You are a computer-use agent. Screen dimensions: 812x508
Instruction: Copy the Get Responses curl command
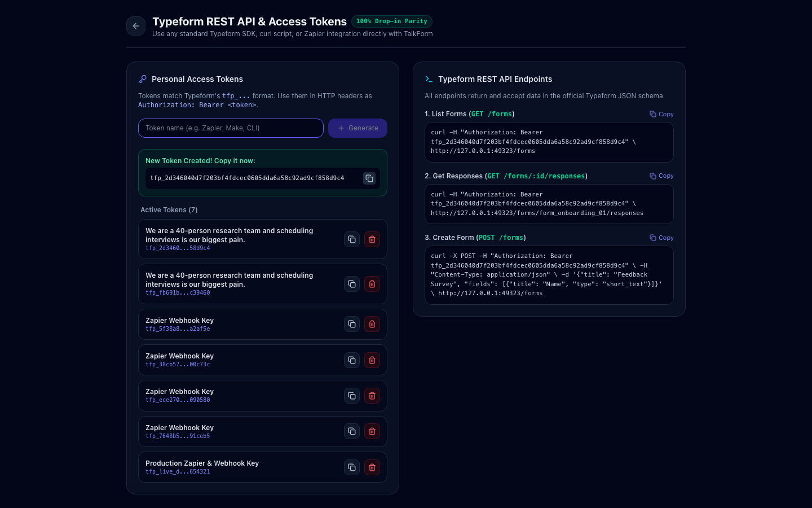click(x=661, y=176)
